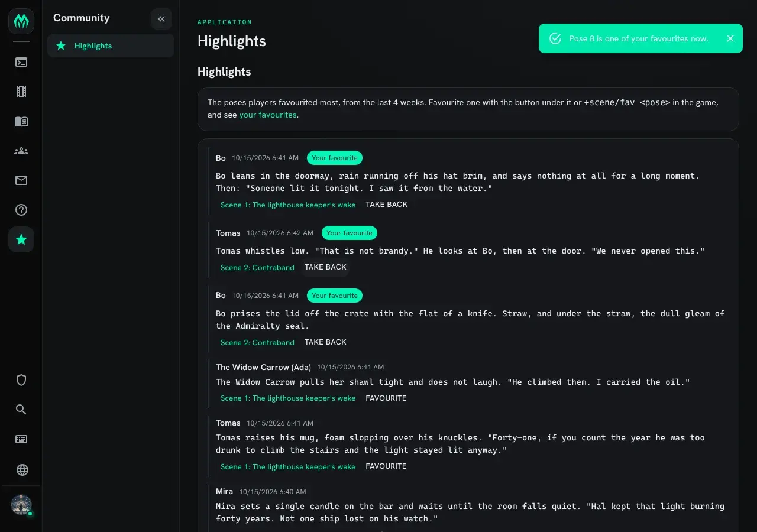This screenshot has width=757, height=532.
Task: Open Scene 1 link under Widow Carrow's pose
Action: [288, 398]
